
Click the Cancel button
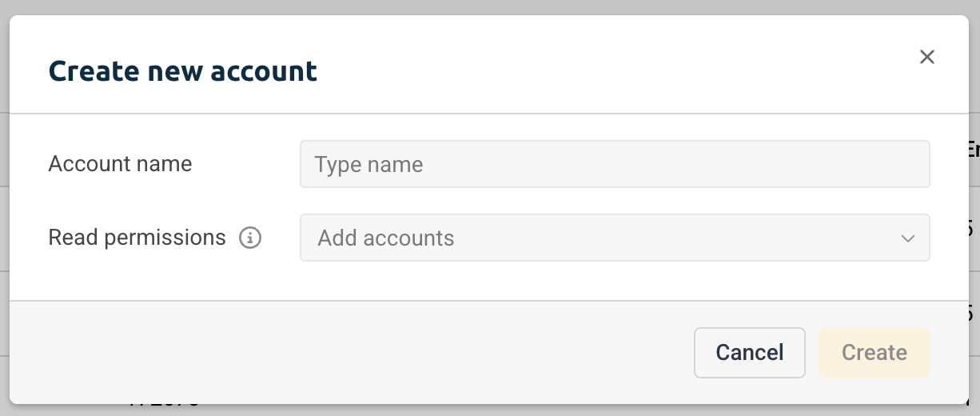click(750, 353)
